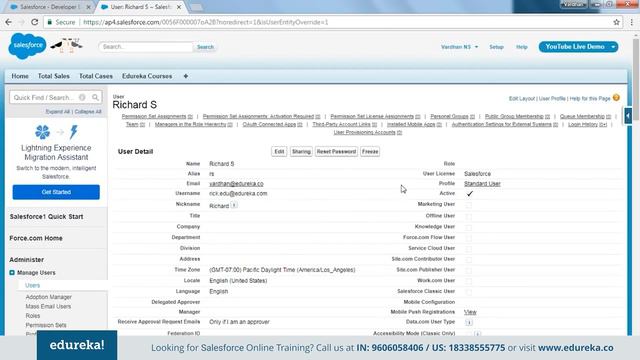Screen dimensions: 640x360
Task: Click View next to Mobile Push Registrations
Action: pyautogui.click(x=470, y=312)
